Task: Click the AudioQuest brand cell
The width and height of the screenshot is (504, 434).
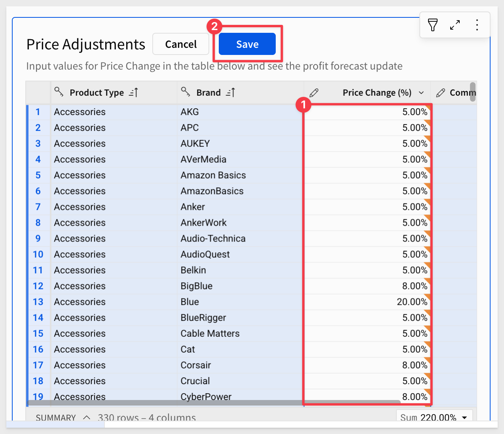Action: 241,254
